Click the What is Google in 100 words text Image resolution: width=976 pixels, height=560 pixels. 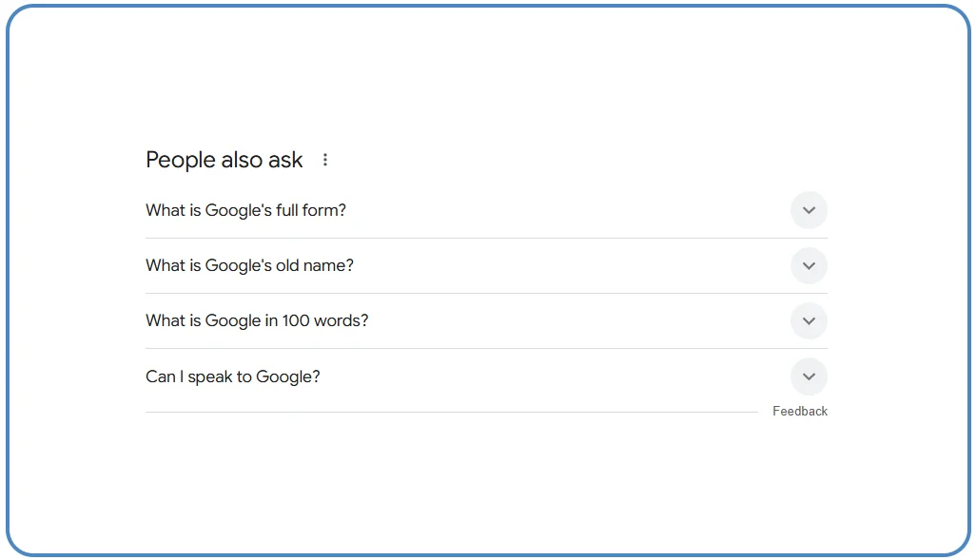(x=256, y=321)
